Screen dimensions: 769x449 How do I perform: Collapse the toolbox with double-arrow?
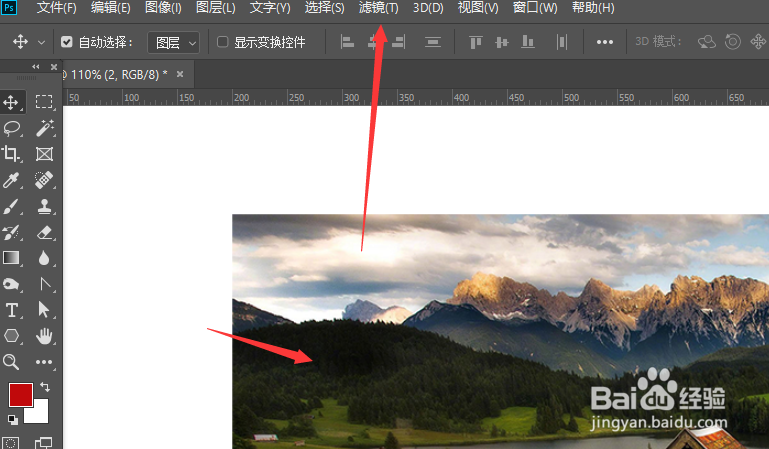coord(36,67)
